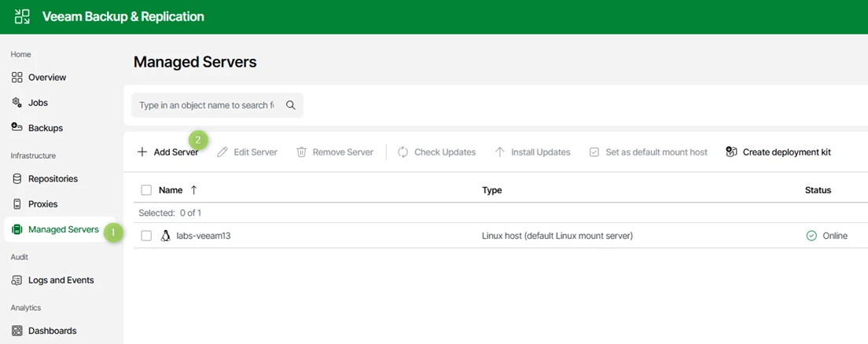Click the Add Server button

tap(167, 152)
